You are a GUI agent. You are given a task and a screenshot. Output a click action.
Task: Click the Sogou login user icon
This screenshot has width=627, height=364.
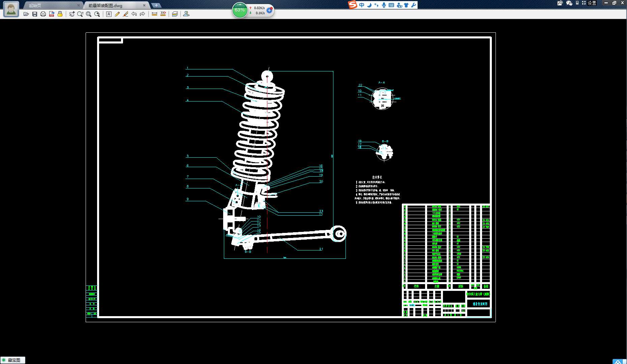coord(399,5)
